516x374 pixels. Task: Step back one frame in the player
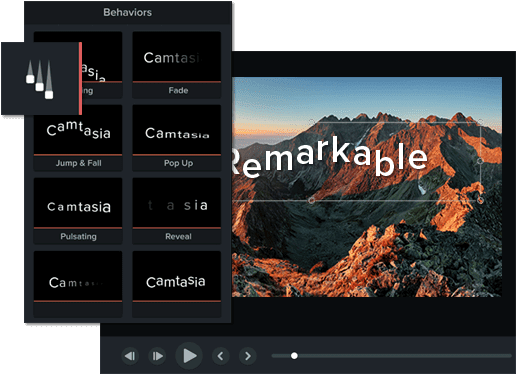pyautogui.click(x=130, y=356)
